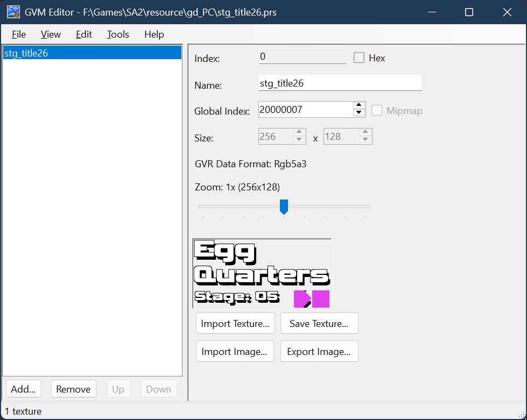Open the File menu
Image resolution: width=527 pixels, height=420 pixels.
(x=19, y=34)
